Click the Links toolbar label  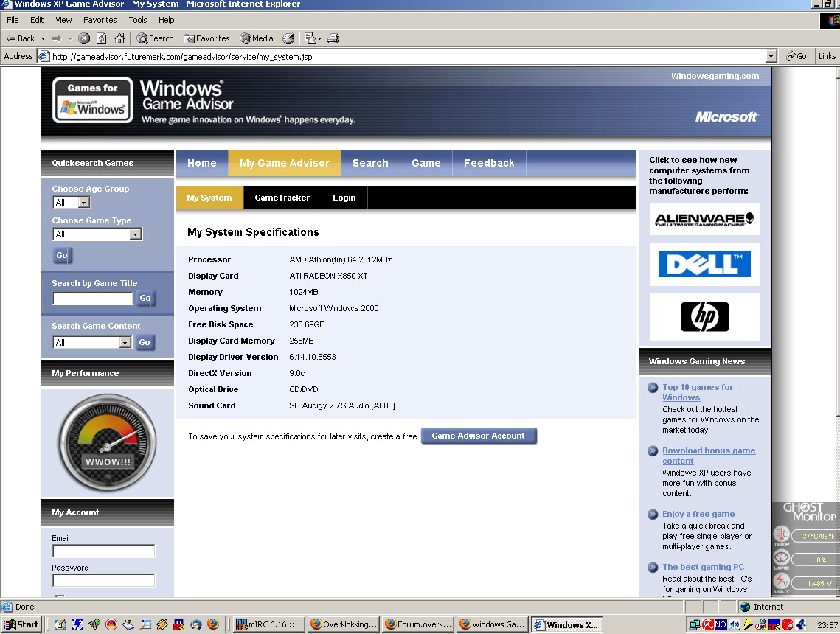coord(827,56)
